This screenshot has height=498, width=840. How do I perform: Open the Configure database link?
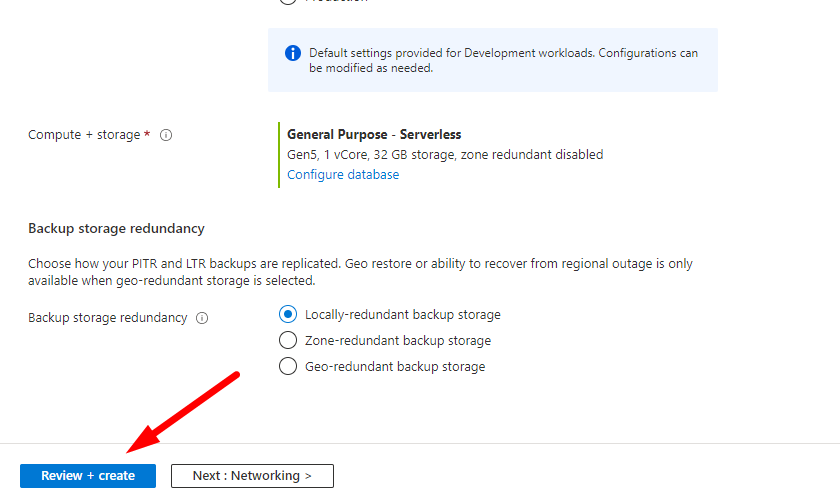(343, 174)
